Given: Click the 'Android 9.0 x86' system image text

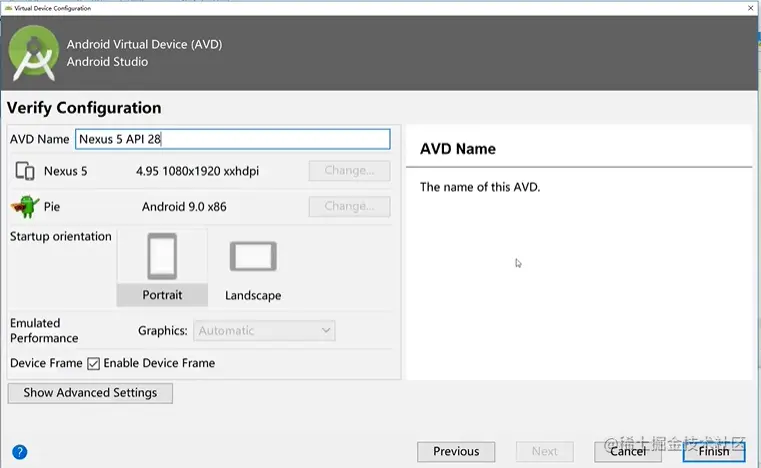Looking at the screenshot, I should (x=184, y=207).
